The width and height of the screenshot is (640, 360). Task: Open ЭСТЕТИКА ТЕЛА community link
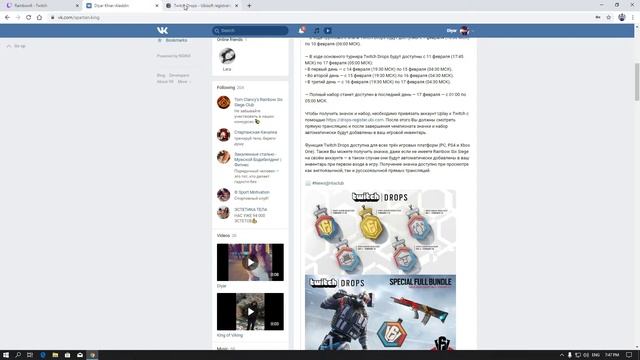[251, 209]
